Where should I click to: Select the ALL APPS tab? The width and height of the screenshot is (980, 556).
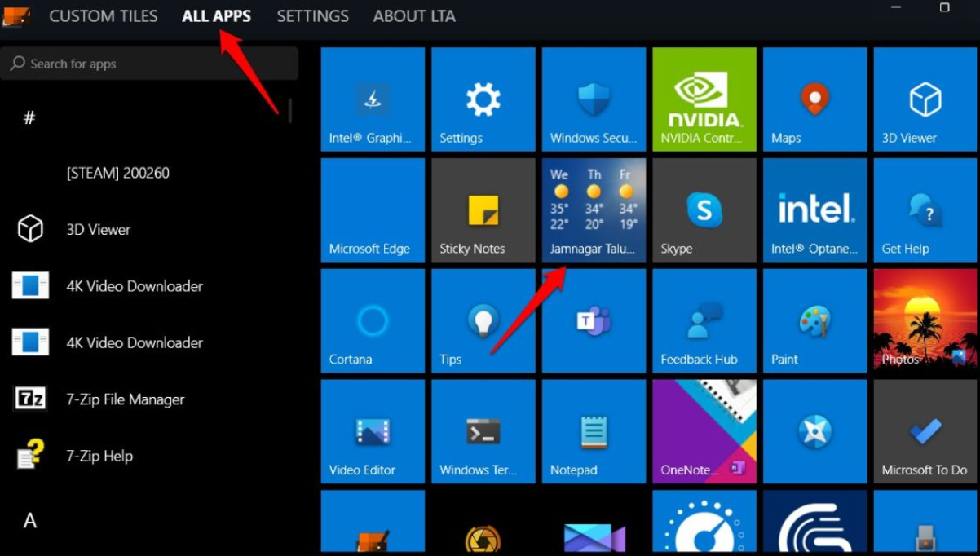(217, 15)
